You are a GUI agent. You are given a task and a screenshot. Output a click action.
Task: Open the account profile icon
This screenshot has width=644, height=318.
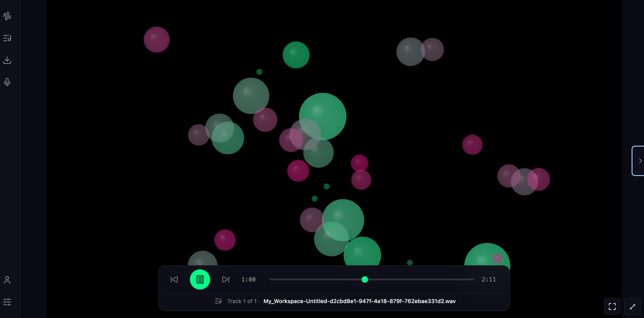(7, 280)
